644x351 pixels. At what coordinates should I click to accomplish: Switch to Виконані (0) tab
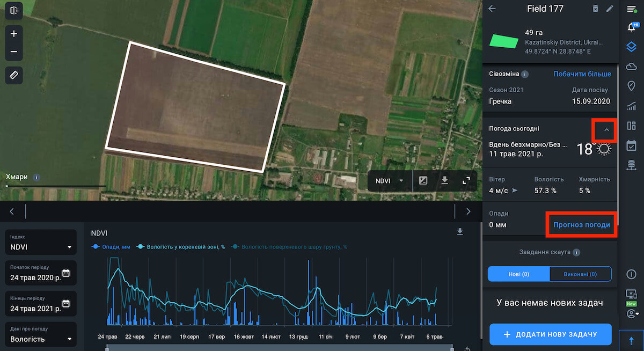(x=580, y=274)
